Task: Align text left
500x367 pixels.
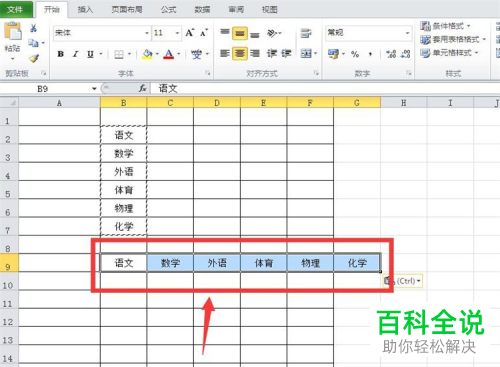Action: [x=225, y=53]
